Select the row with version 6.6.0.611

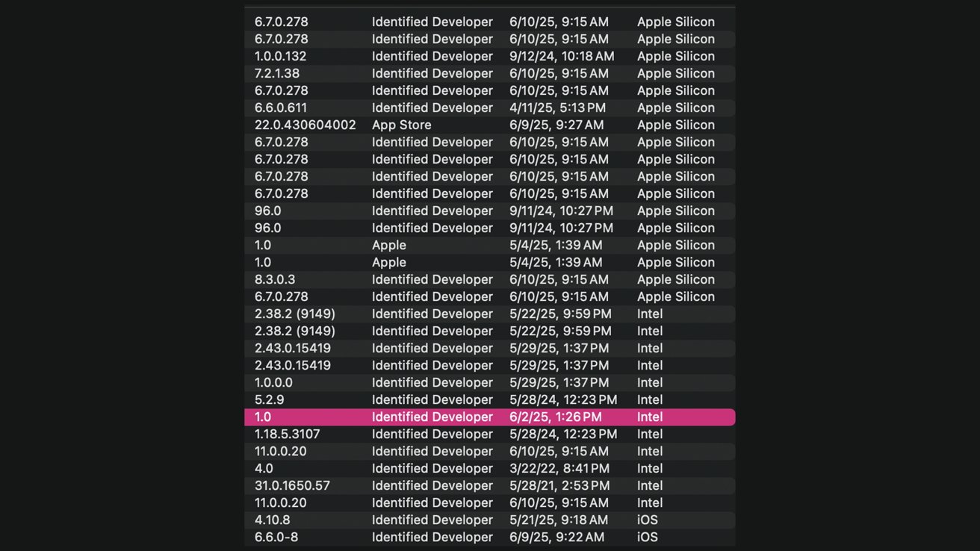point(490,108)
